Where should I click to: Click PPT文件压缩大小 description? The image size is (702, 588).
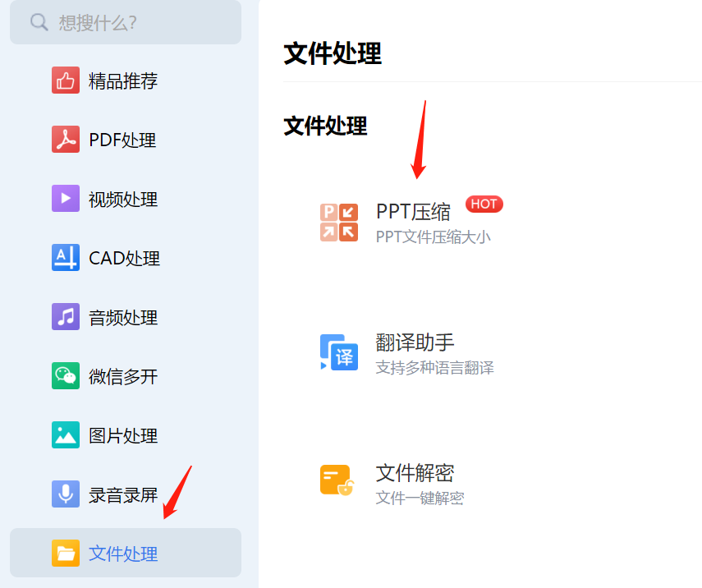tap(433, 237)
